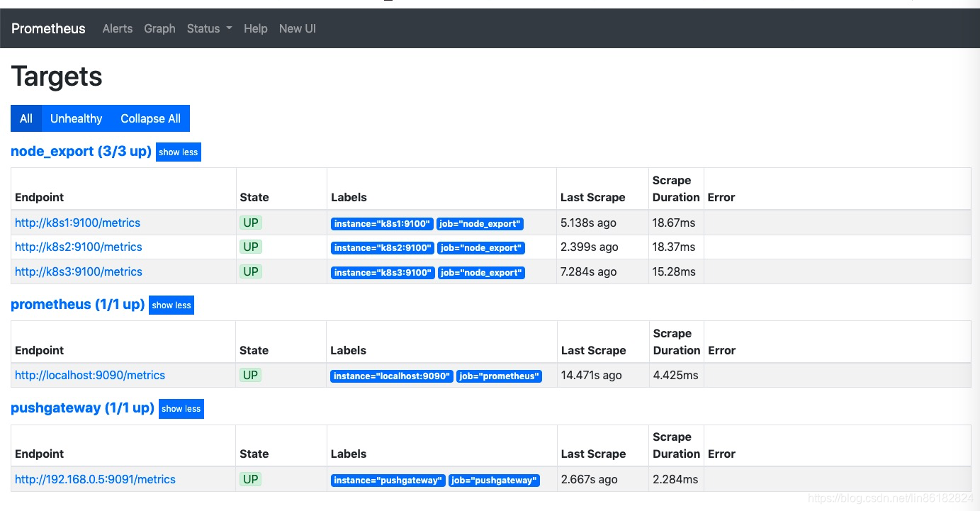Click job="node_export" badge in k8s3 row
This screenshot has width=980, height=511.
[481, 273]
